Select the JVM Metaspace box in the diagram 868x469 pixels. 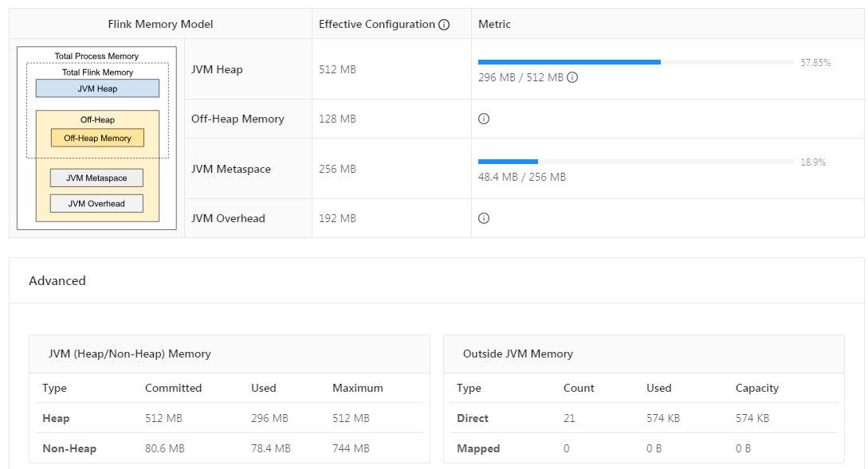pyautogui.click(x=97, y=178)
